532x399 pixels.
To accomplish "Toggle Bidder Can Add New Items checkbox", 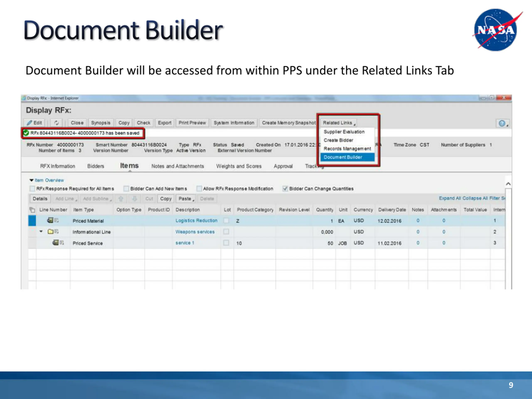I will tap(126, 188).
